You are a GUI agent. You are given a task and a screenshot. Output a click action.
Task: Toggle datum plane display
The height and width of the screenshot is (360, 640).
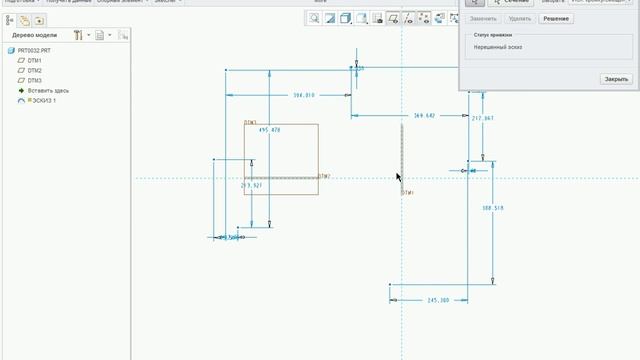[393, 18]
